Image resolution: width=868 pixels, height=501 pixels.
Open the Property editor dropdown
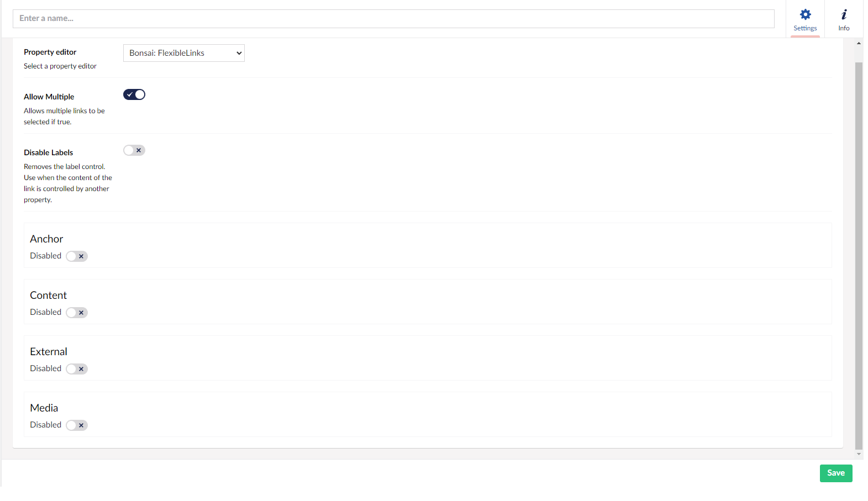coord(183,53)
